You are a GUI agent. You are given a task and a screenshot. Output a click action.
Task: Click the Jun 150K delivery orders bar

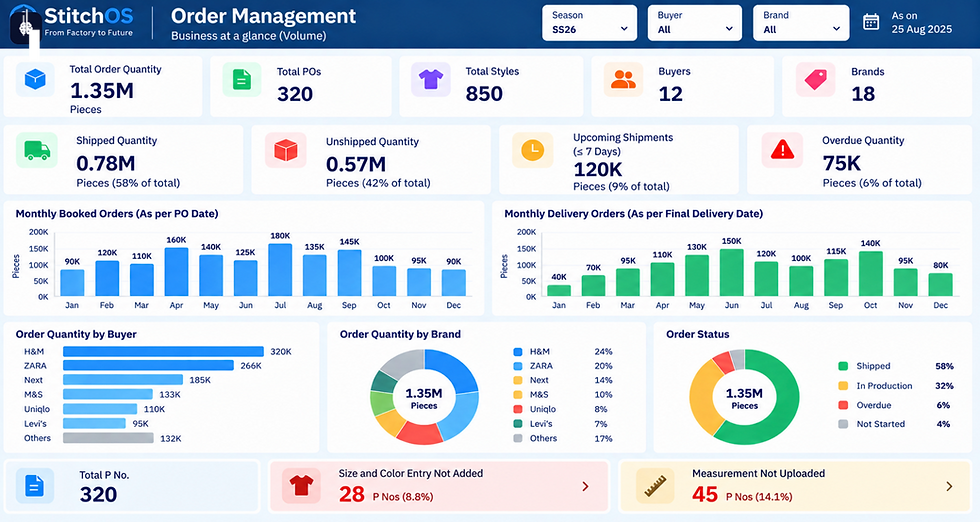point(732,273)
